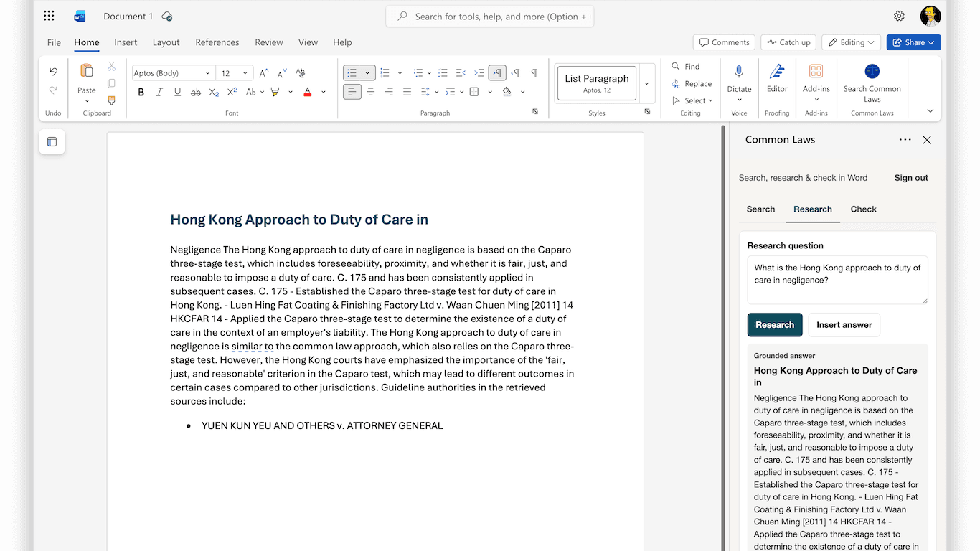Switch to the Insert ribbon tab
The image size is (980, 551).
point(126,42)
